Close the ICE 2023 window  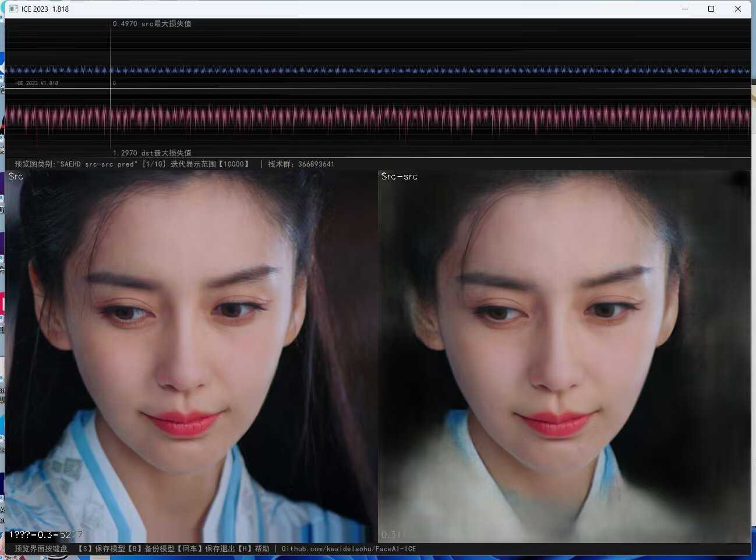click(x=738, y=9)
